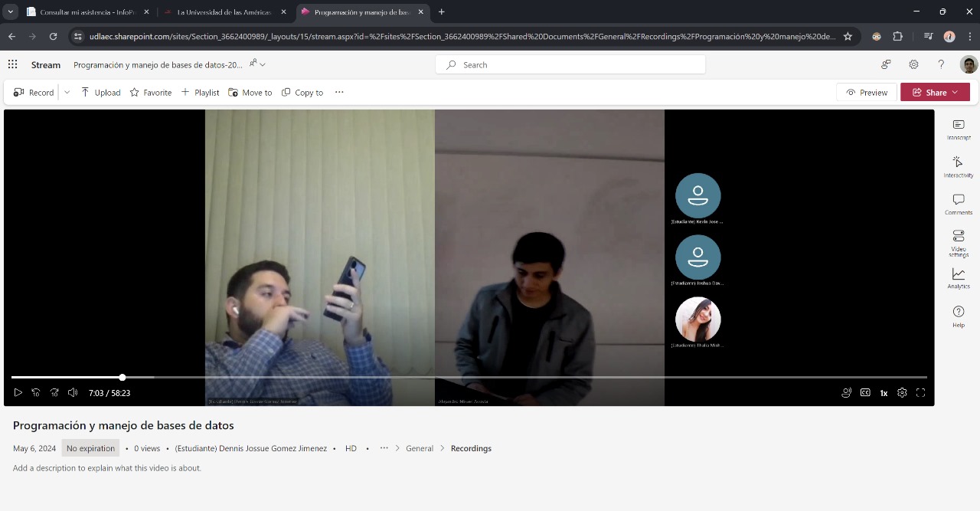
Task: Open playback speed 1x menu
Action: 884,392
